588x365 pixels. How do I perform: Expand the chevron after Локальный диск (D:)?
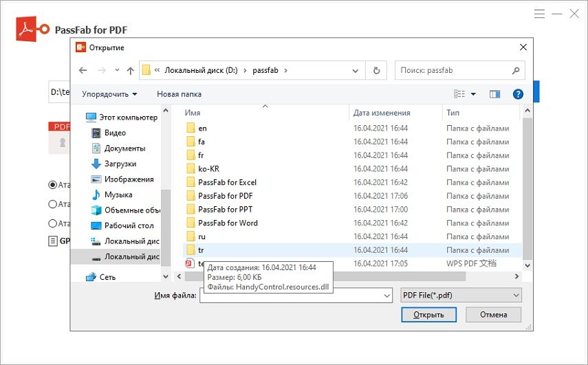click(x=245, y=70)
